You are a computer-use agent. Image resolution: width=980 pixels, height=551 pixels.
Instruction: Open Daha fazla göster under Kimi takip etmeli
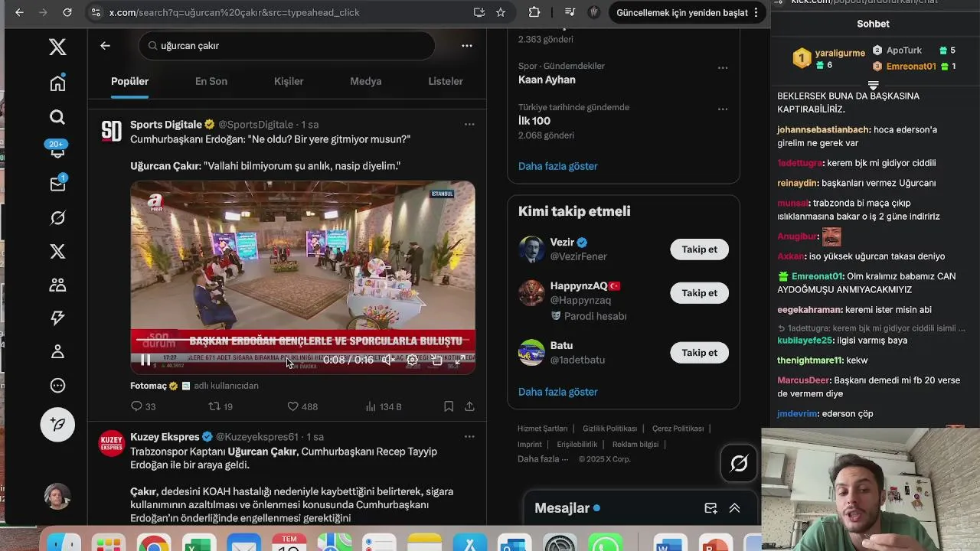(x=557, y=392)
